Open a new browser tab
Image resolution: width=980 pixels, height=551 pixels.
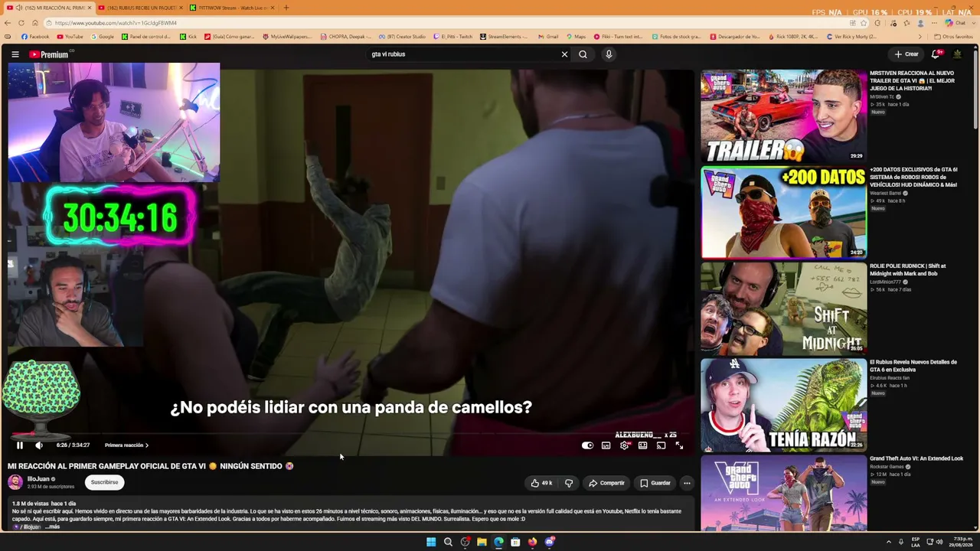point(286,8)
